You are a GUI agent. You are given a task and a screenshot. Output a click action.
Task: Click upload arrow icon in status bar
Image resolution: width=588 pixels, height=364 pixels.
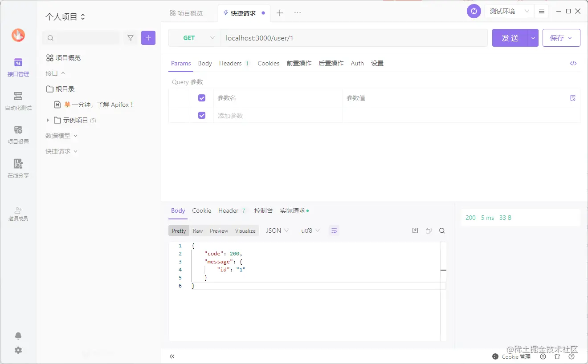click(543, 356)
